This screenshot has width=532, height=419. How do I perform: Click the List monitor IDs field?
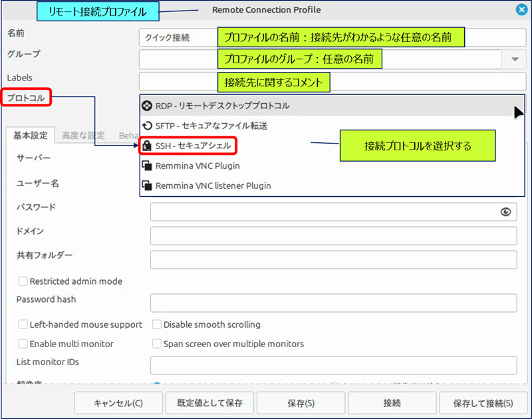334,365
